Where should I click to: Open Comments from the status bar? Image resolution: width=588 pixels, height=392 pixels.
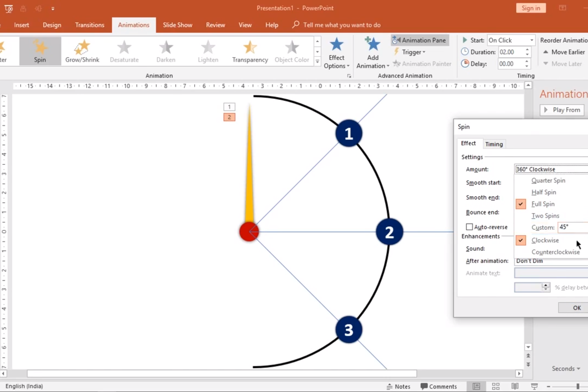coord(439,386)
